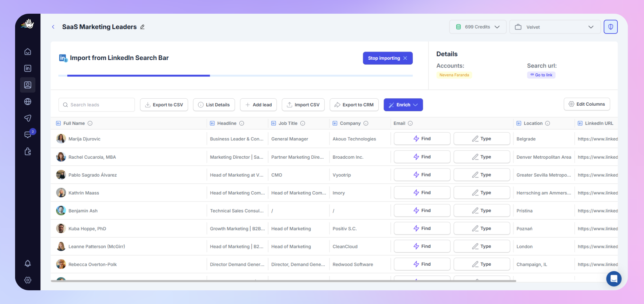Click the Nevena Faranda account tag

(x=454, y=75)
